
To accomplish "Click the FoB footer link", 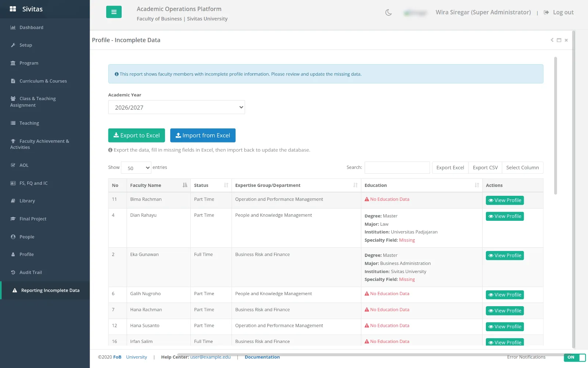I will [x=117, y=357].
